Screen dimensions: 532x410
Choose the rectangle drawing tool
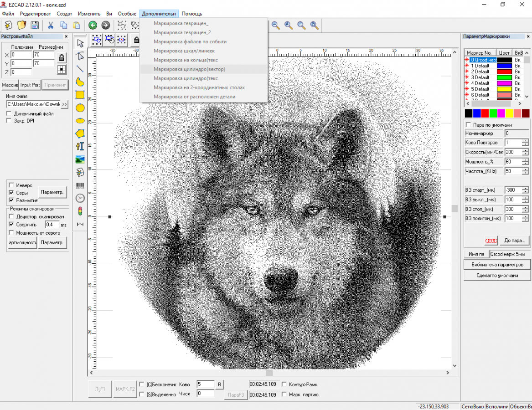pos(80,95)
